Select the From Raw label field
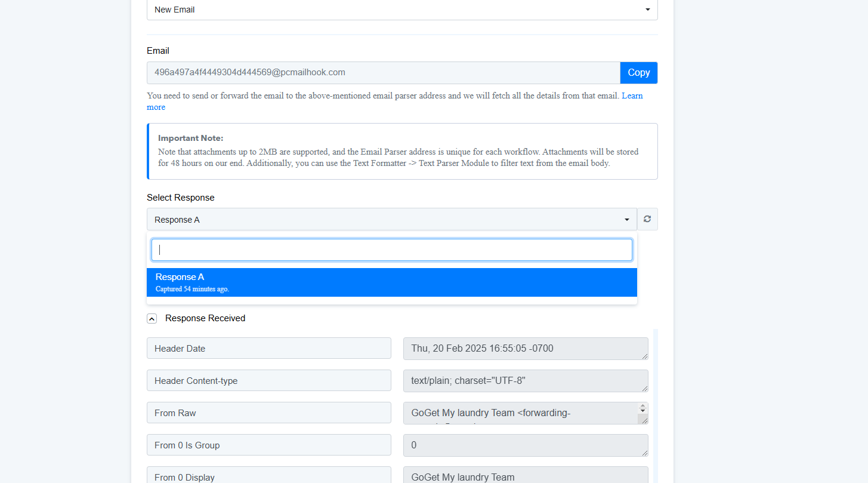 (x=269, y=413)
